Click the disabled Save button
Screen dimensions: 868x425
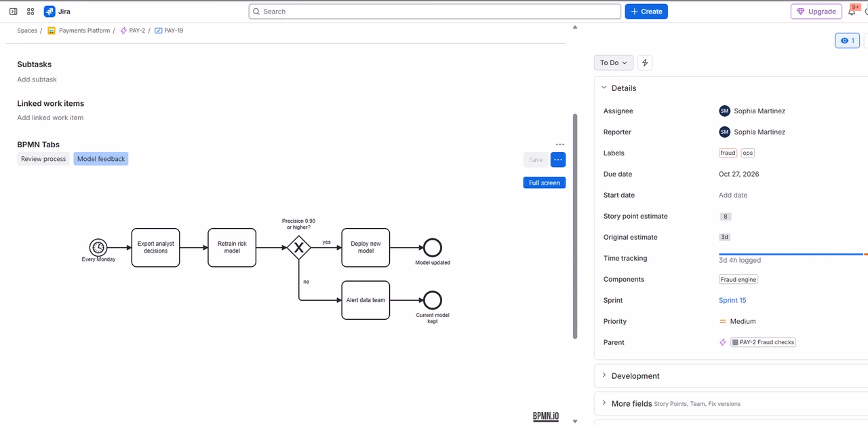click(x=536, y=160)
